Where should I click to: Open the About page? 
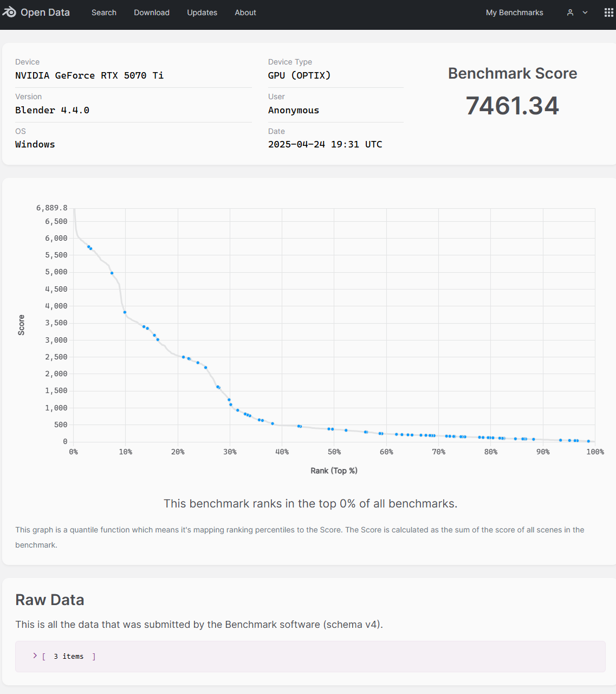click(245, 12)
